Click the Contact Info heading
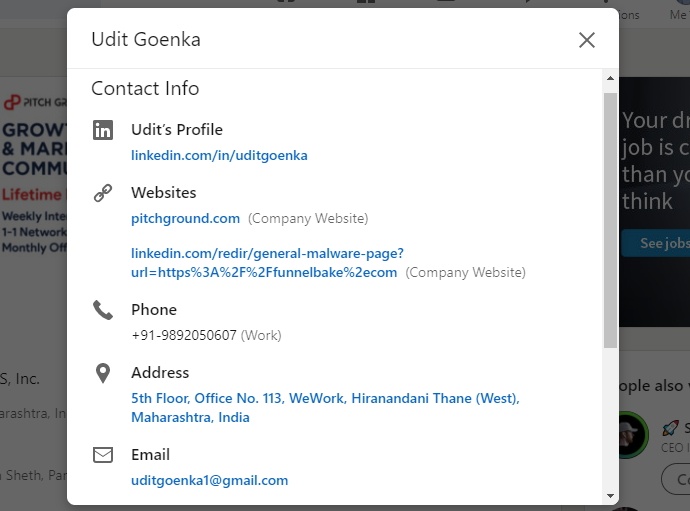 click(145, 88)
